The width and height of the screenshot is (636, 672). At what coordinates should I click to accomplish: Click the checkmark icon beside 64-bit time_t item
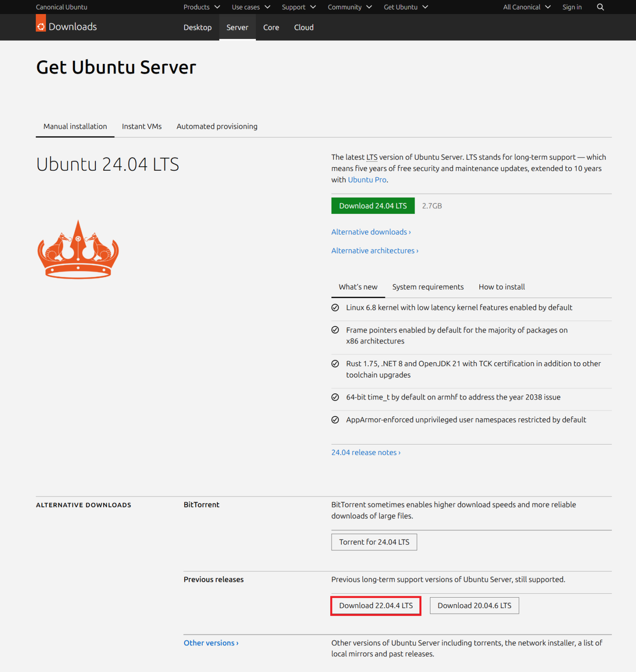pos(335,397)
